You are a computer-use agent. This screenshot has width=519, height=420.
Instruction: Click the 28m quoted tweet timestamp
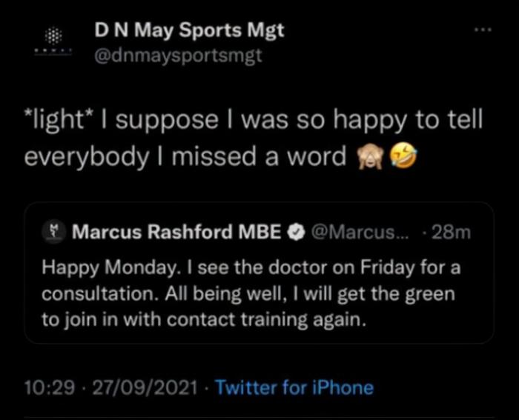pos(450,233)
